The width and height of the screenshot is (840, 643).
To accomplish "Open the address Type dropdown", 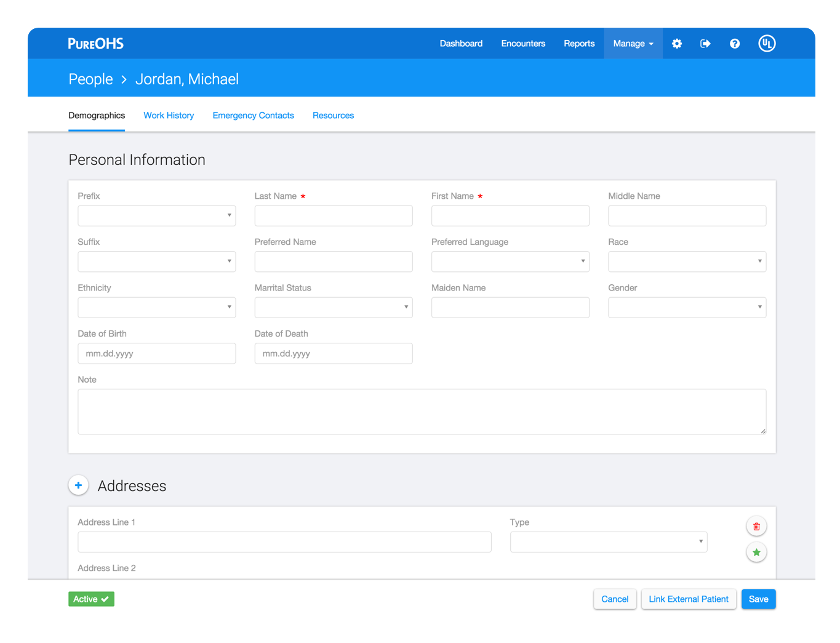I will 609,542.
